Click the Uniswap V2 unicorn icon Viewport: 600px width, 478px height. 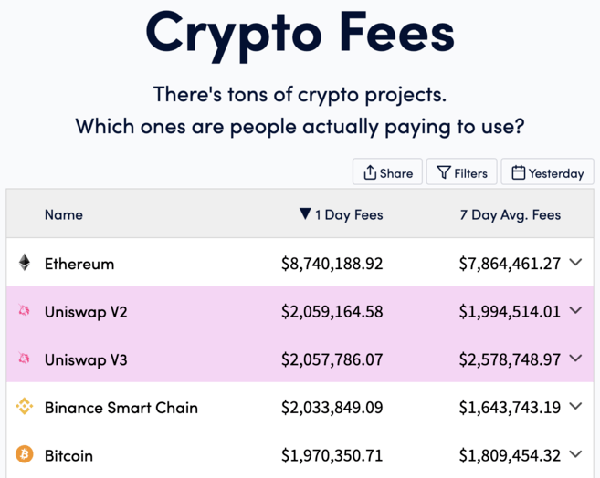(x=24, y=311)
